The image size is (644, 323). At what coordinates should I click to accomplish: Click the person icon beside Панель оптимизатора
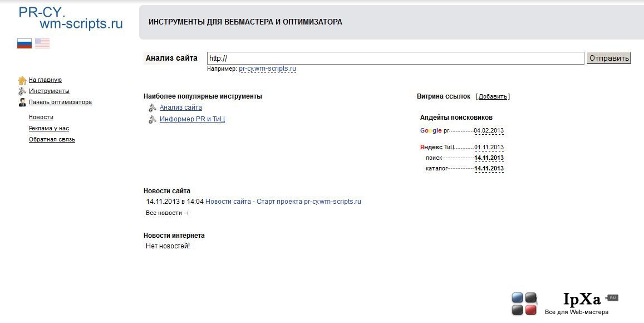click(x=22, y=102)
